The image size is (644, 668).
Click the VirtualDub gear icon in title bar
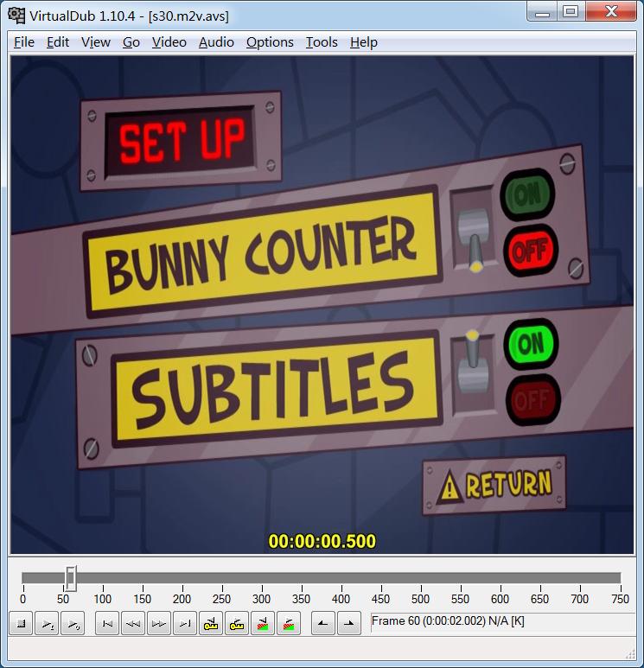(x=16, y=16)
